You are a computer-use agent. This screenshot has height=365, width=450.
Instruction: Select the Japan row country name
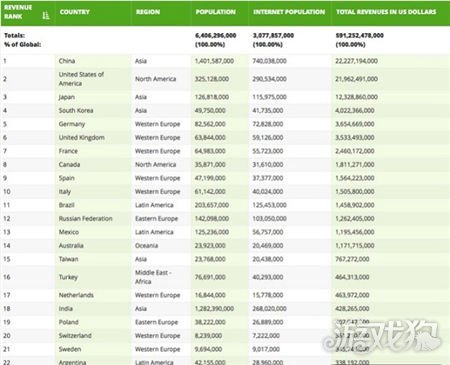tap(67, 97)
